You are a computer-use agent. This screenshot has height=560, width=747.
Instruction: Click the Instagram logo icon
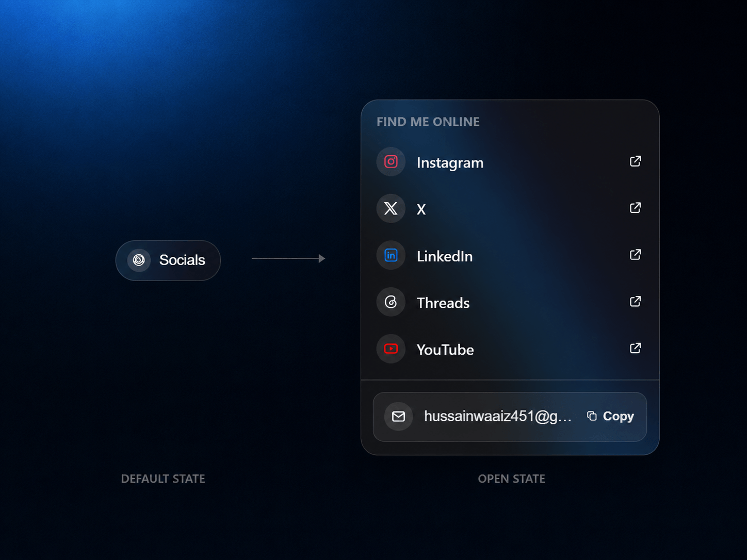point(391,162)
